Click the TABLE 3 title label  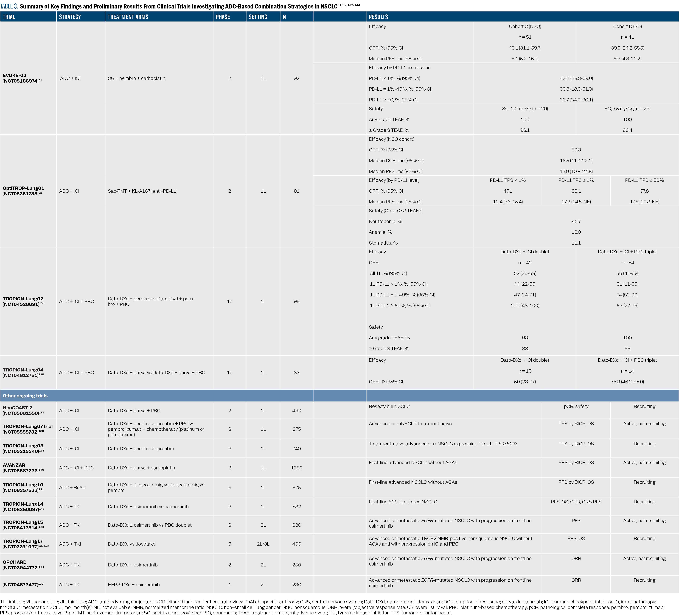point(9,6)
